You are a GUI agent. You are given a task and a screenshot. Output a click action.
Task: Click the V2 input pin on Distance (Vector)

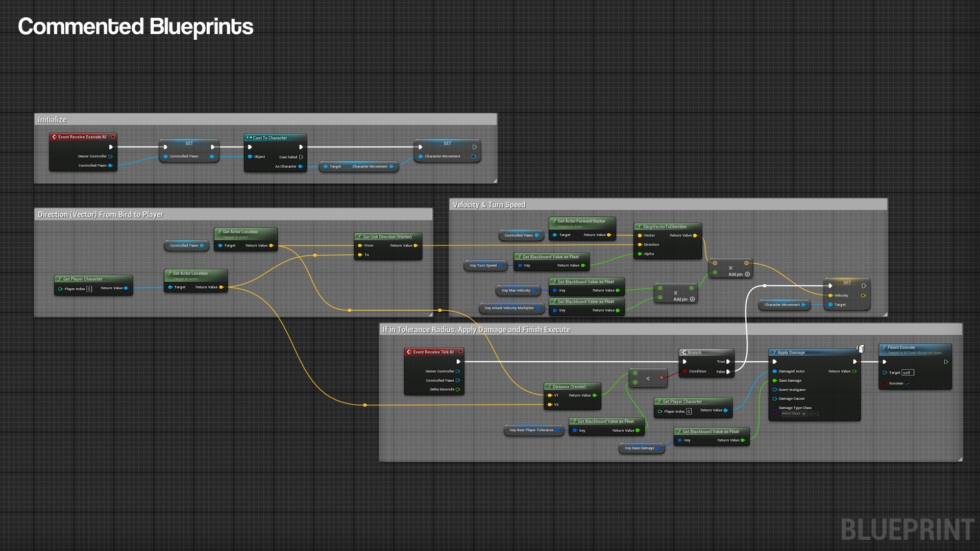coord(550,405)
